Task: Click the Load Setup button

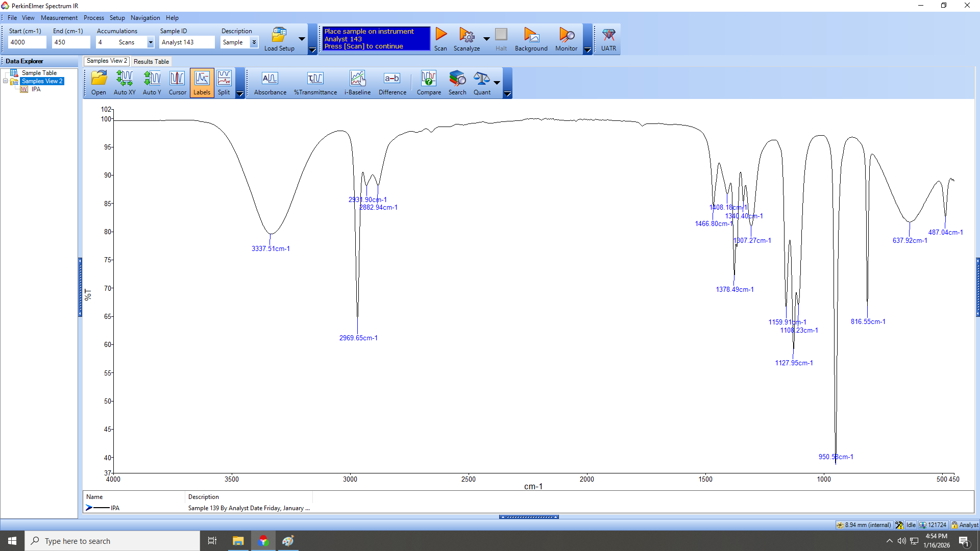Action: pyautogui.click(x=279, y=39)
